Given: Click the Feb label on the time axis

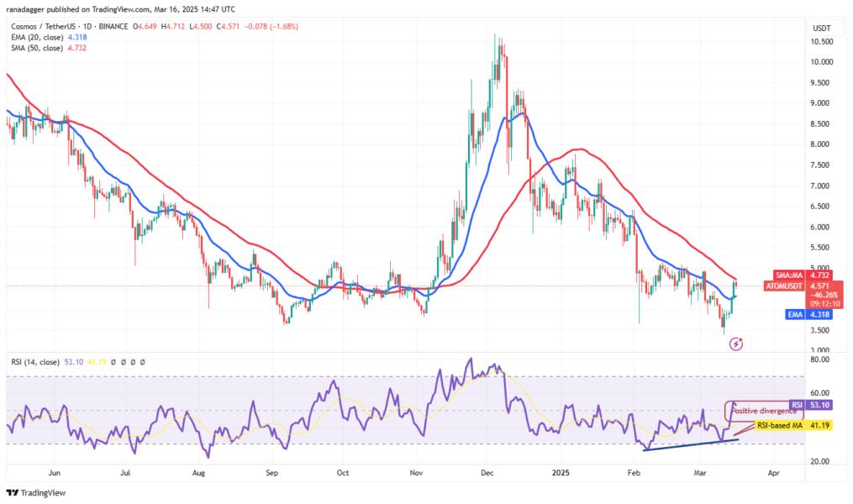Looking at the screenshot, I should tap(634, 473).
